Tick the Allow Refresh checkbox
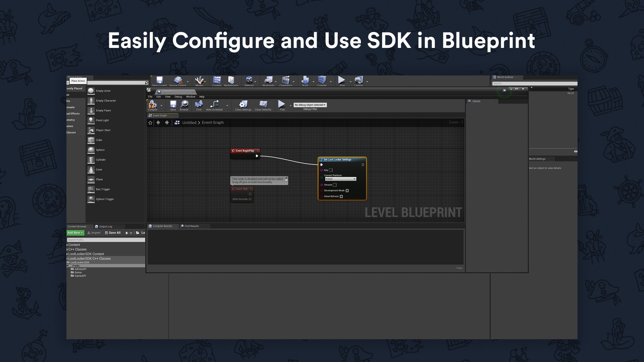The height and width of the screenshot is (362, 644). coord(341,197)
